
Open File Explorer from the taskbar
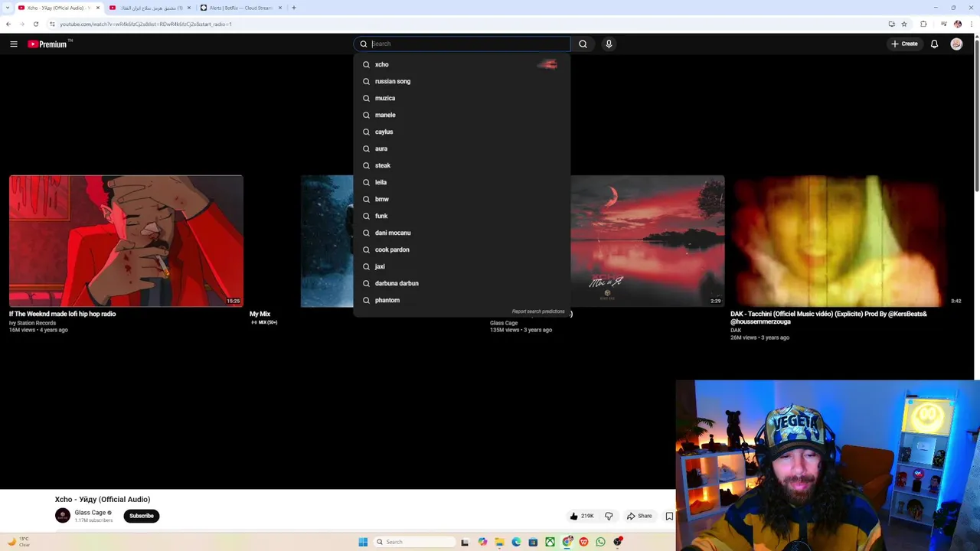coord(499,542)
